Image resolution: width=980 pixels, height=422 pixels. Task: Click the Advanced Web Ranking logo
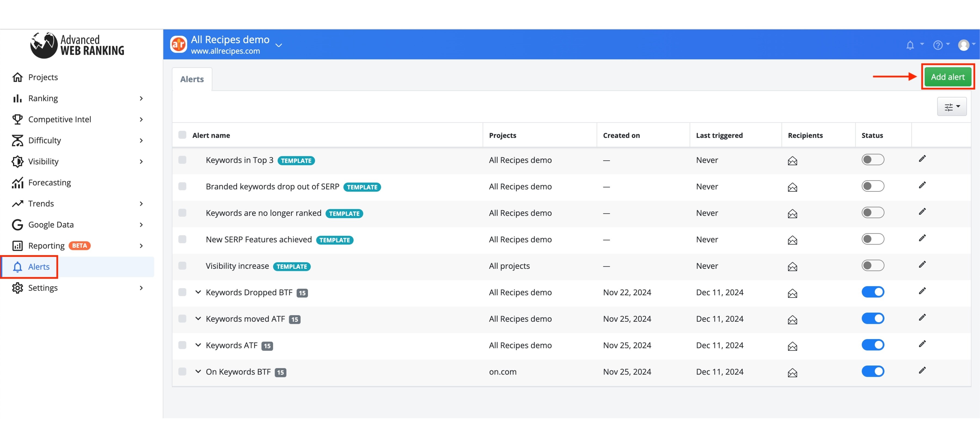click(77, 45)
